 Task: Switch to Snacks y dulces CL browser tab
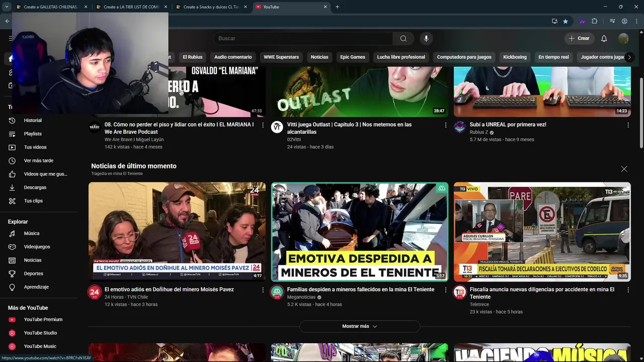(x=210, y=7)
